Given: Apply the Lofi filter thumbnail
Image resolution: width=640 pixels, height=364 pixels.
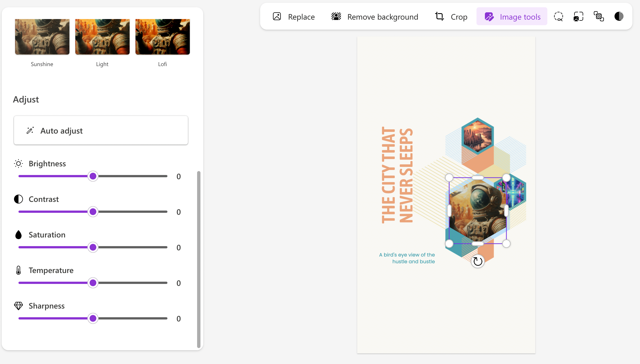Looking at the screenshot, I should coord(163,37).
